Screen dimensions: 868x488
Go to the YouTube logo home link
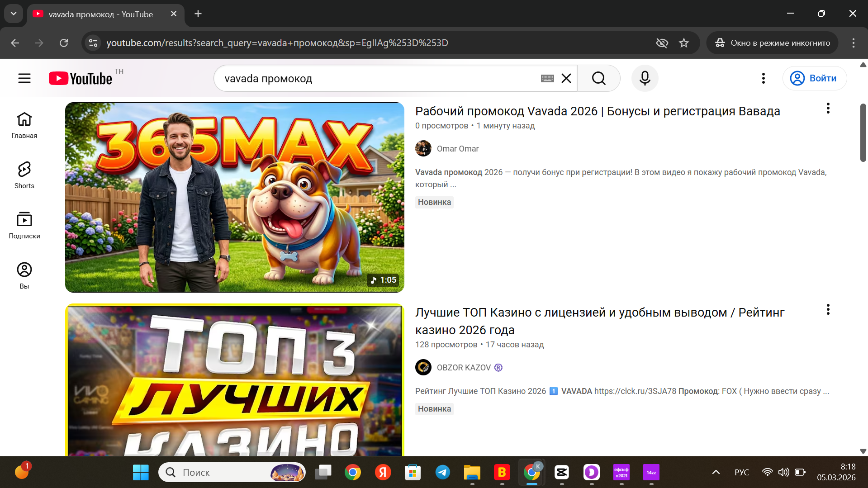pyautogui.click(x=81, y=79)
